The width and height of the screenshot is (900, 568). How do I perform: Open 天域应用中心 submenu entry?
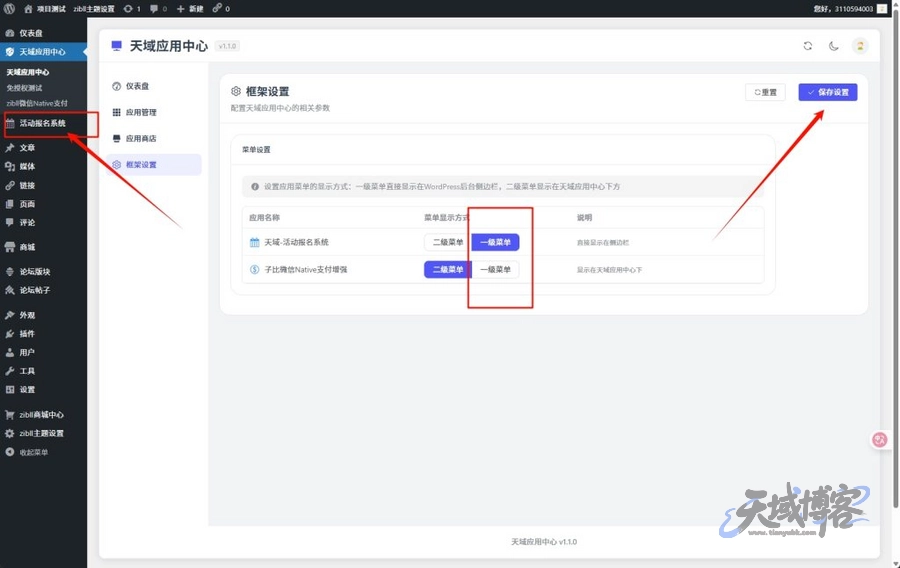pyautogui.click(x=28, y=72)
